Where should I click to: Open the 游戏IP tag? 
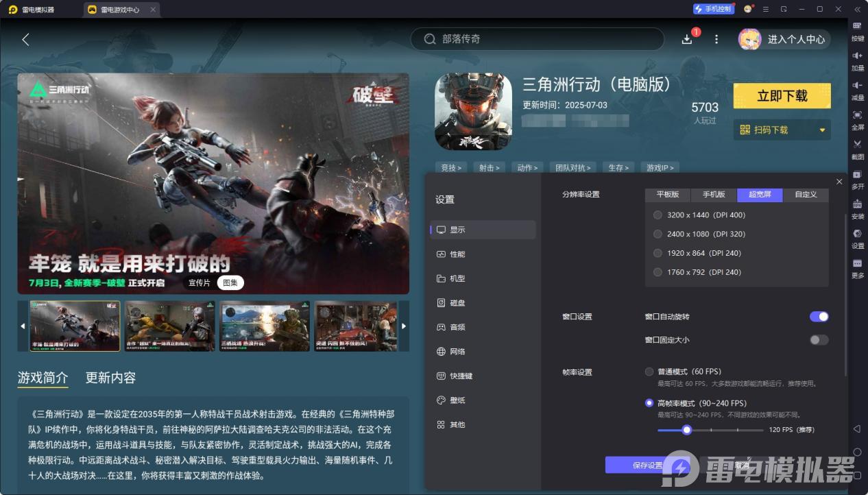tap(660, 167)
